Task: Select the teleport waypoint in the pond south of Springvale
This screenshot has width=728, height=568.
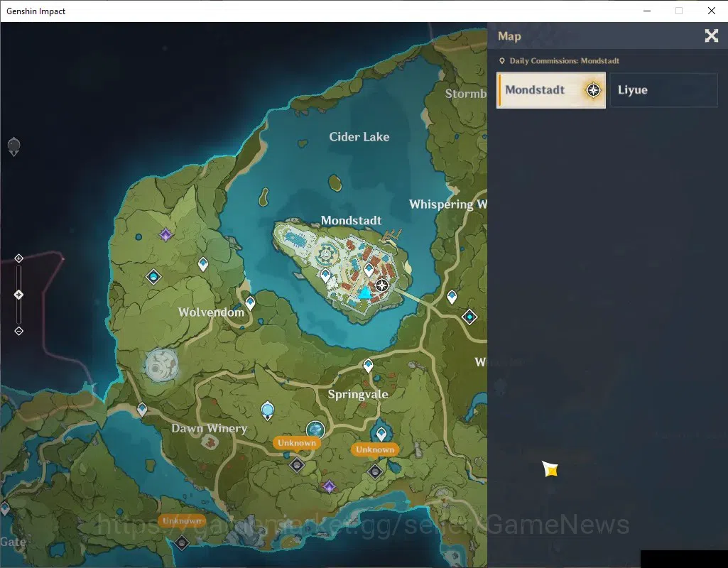Action: (x=381, y=435)
